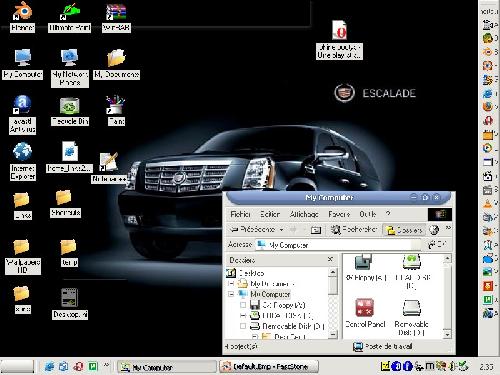The width and height of the screenshot is (500, 375).
Task: Open the ? help menu
Action: coord(388,214)
